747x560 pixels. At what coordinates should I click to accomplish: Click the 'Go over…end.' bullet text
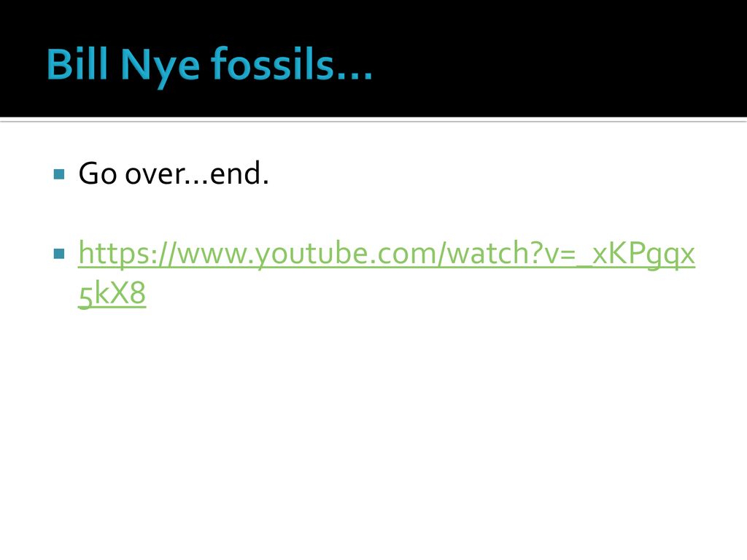click(x=174, y=174)
